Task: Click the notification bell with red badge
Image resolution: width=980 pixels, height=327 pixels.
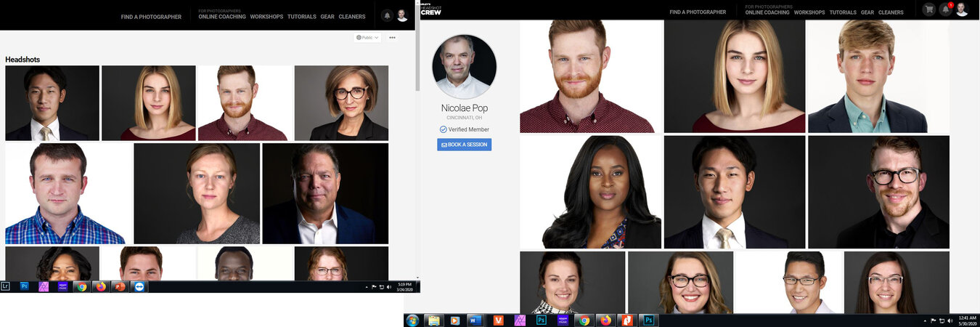Action: (x=945, y=9)
